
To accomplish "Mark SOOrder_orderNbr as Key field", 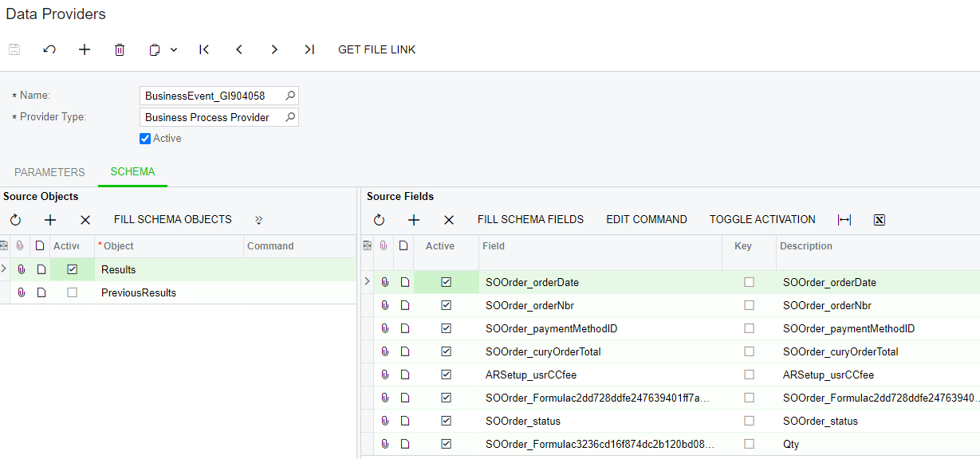I will [749, 305].
